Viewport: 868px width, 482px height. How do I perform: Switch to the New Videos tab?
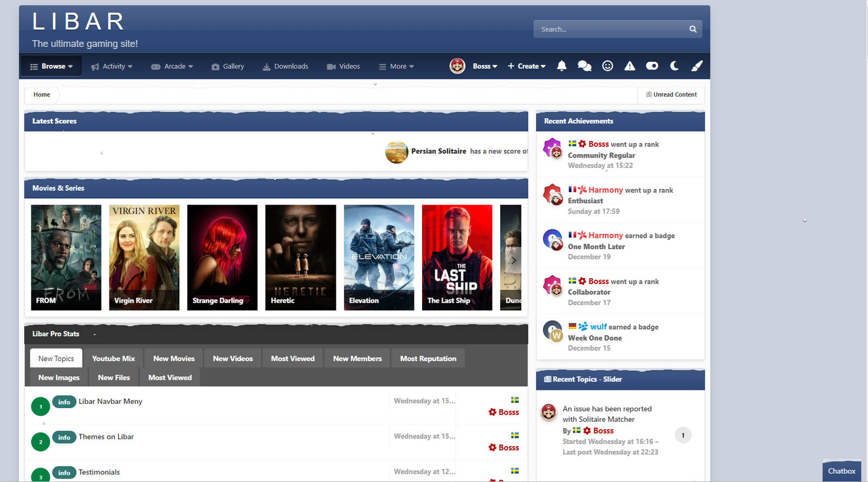pos(233,358)
